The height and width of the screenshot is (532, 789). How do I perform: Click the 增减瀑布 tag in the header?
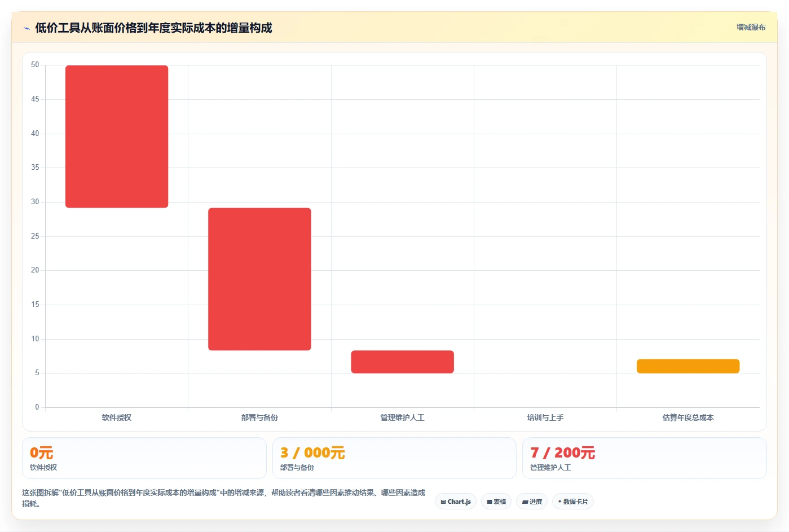click(751, 27)
